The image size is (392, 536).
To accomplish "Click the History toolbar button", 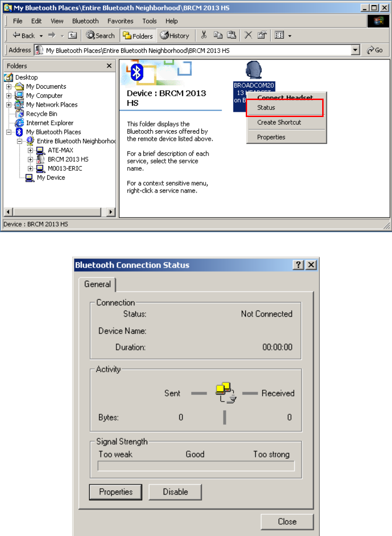I will pos(175,35).
